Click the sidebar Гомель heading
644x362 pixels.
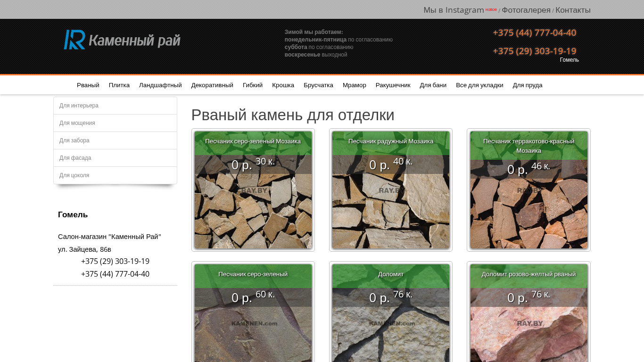coord(73,214)
